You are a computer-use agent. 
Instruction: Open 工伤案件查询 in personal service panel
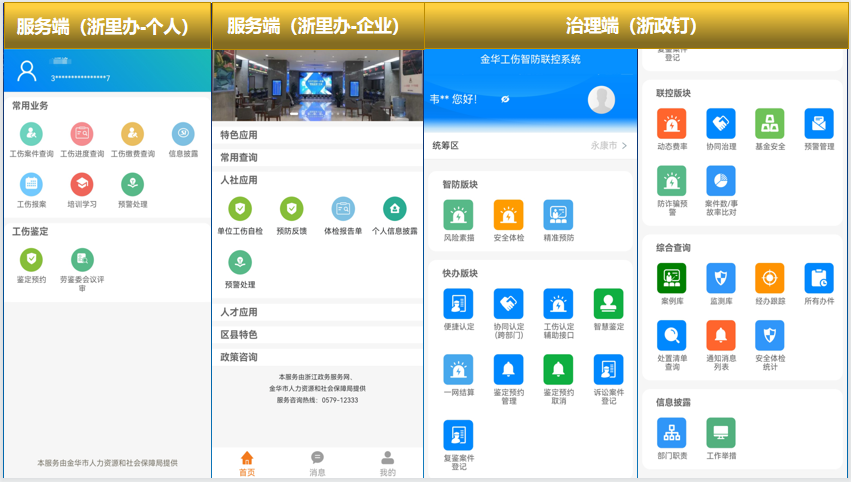point(31,134)
